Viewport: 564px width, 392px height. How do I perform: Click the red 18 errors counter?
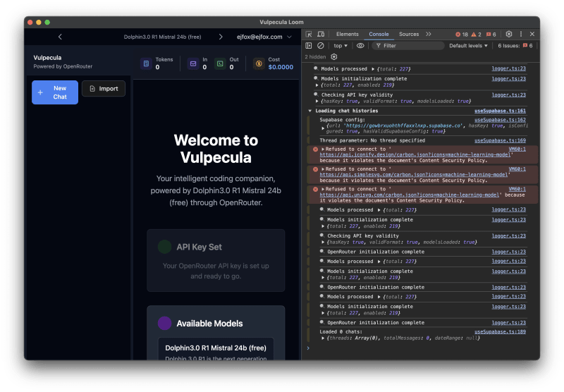tap(462, 35)
